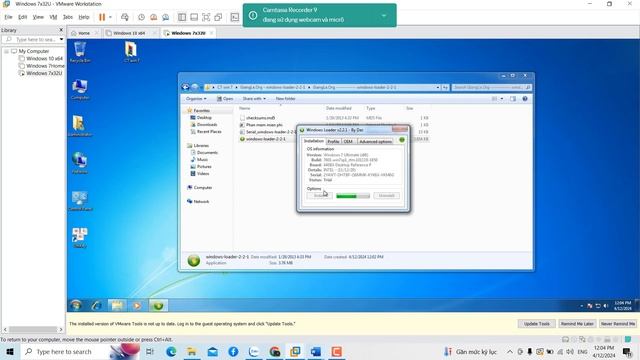Close the Library panel
Image resolution: width=640 pixels, height=360 pixels.
61,30
